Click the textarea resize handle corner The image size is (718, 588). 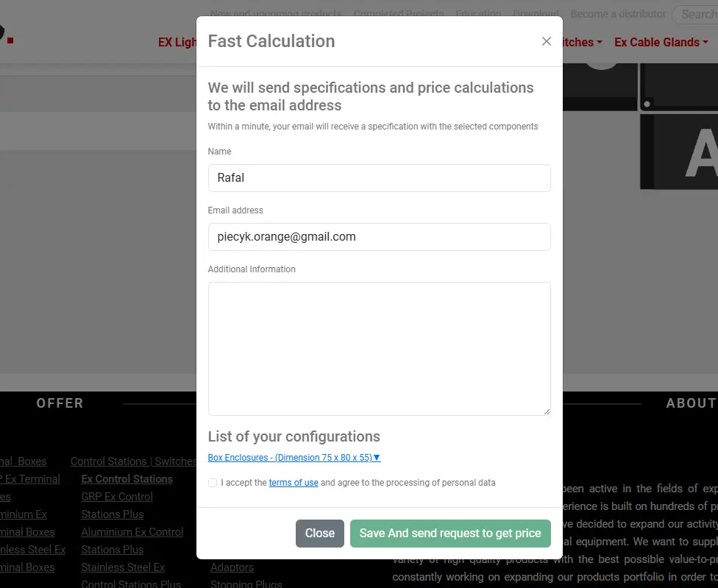pos(546,411)
